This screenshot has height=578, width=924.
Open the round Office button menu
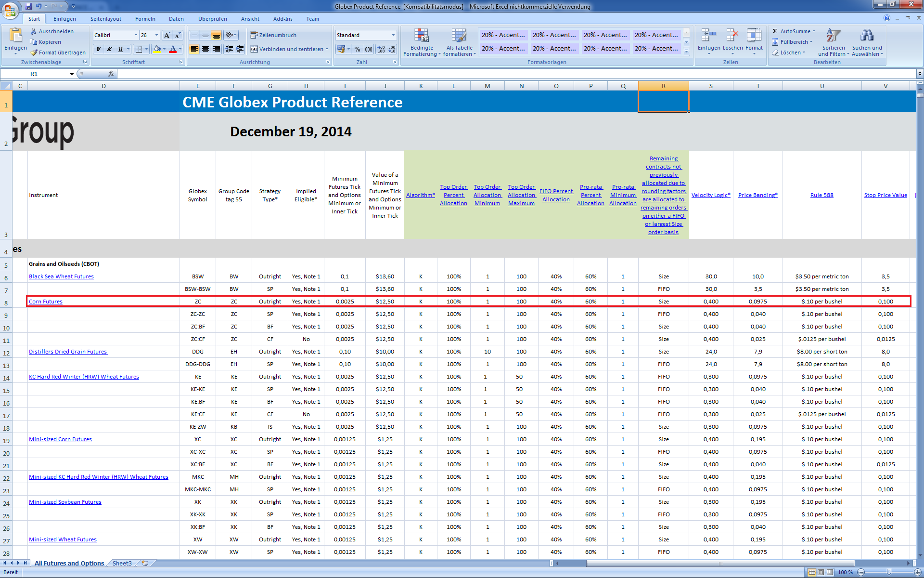click(10, 10)
